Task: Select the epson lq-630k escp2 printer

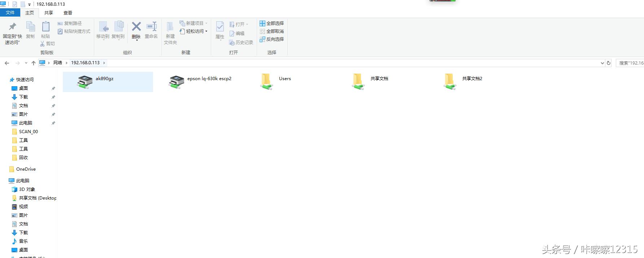Action: 200,82
